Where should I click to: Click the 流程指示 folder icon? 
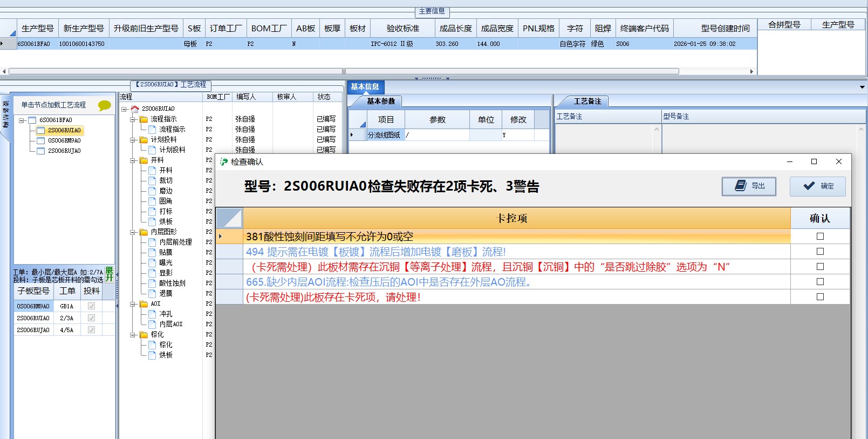click(x=143, y=119)
